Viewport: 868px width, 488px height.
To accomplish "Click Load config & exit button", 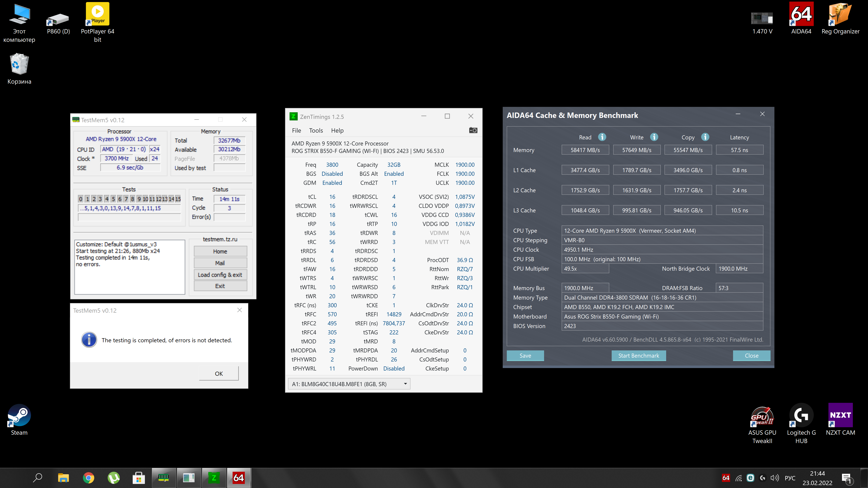I will click(220, 275).
